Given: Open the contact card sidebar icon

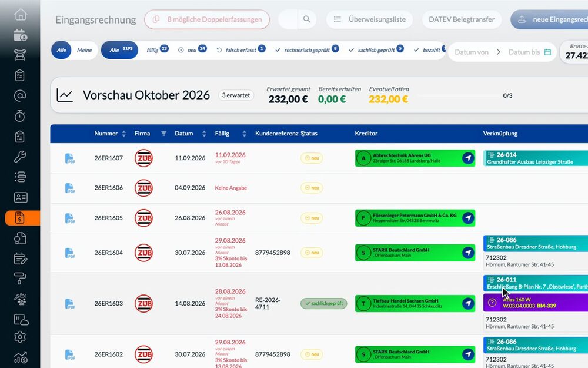Looking at the screenshot, I should pyautogui.click(x=20, y=197).
